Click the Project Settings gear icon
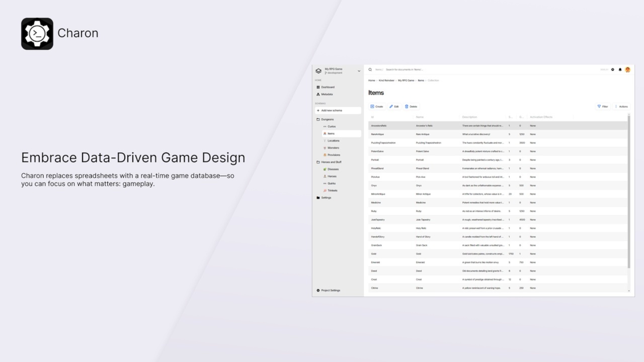The width and height of the screenshot is (644, 362). (318, 290)
